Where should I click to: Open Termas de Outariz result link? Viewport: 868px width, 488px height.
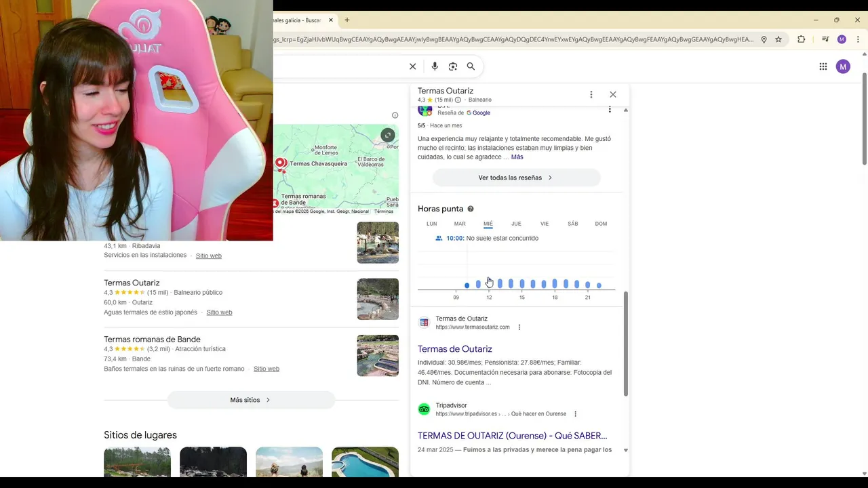pyautogui.click(x=455, y=349)
